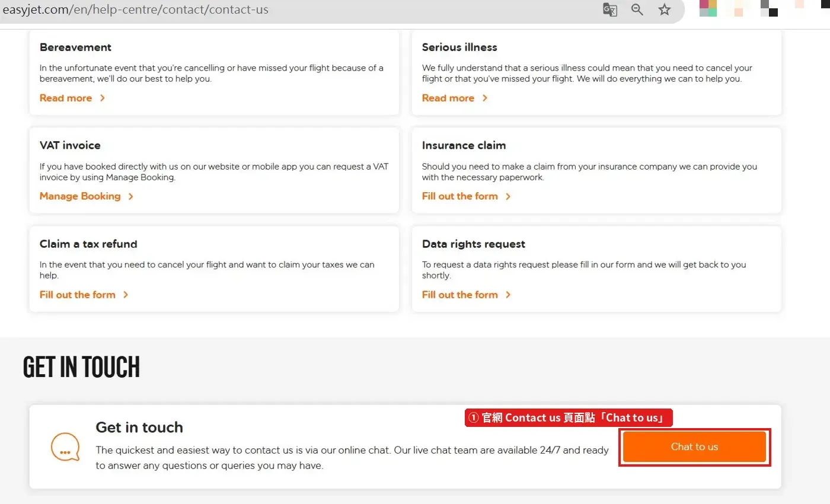Viewport: 830px width, 504px height.
Task: Click the Insurance claim card heading
Action: coord(464,145)
